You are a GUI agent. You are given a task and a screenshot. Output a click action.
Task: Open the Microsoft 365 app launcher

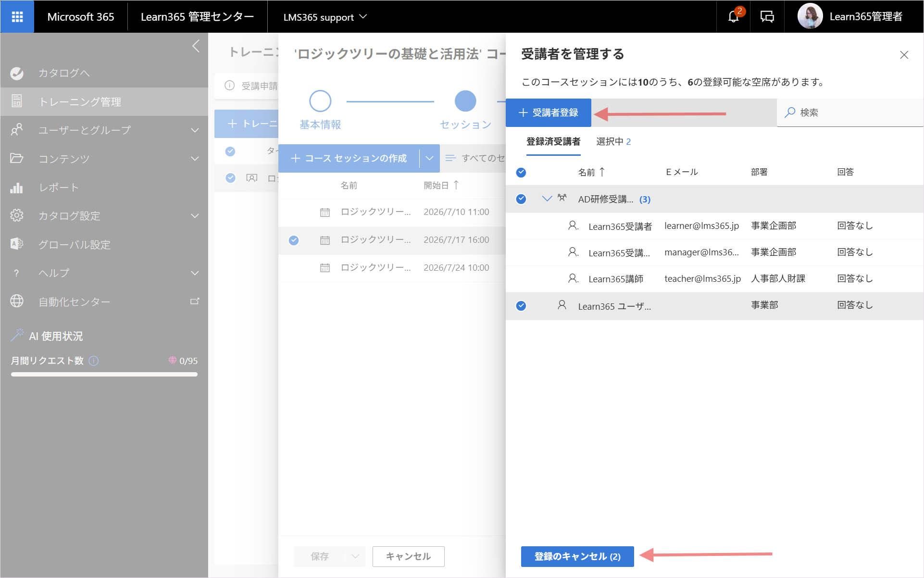tap(17, 17)
